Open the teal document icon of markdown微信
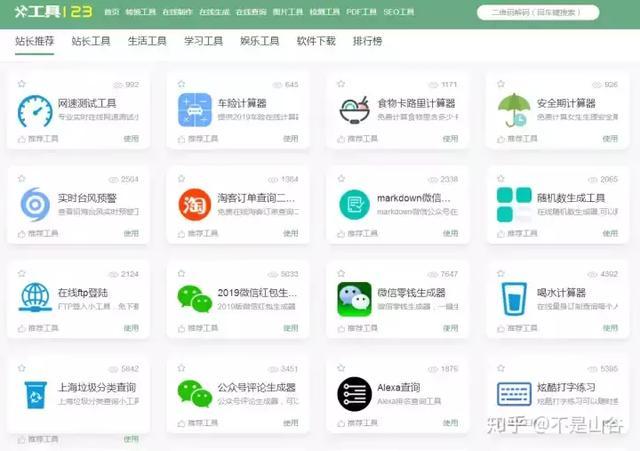The height and width of the screenshot is (451, 640). (355, 204)
